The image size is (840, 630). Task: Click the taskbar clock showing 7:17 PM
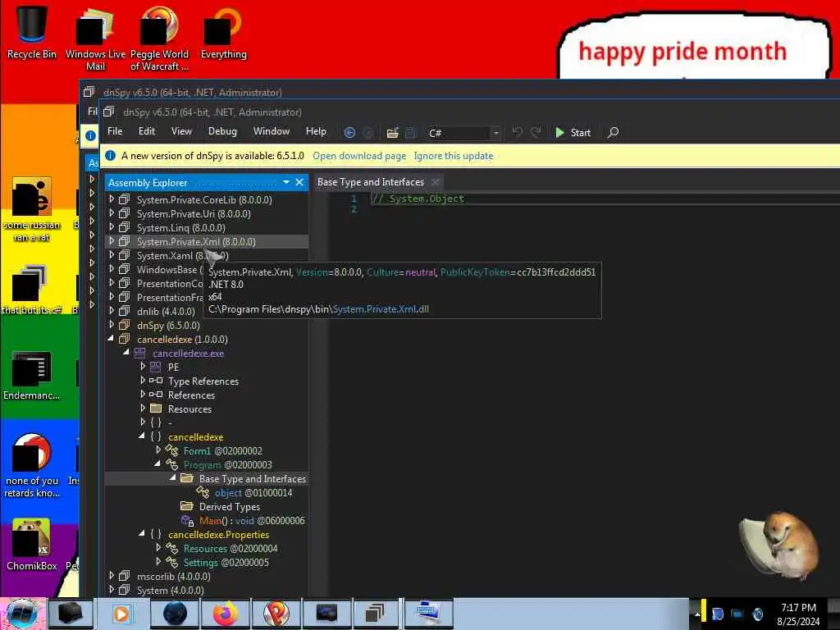click(798, 614)
